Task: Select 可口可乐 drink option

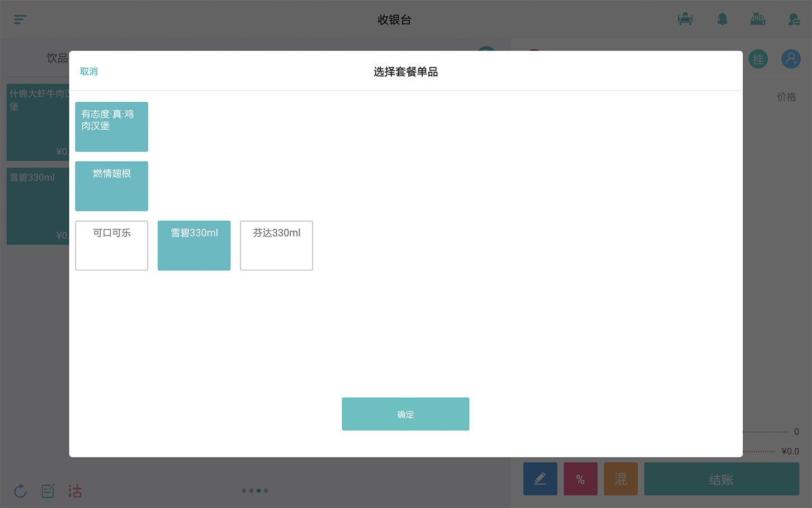Action: (x=112, y=246)
